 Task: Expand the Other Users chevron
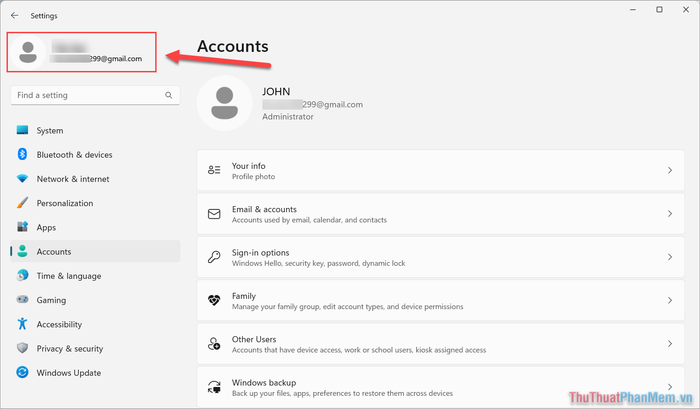(670, 343)
